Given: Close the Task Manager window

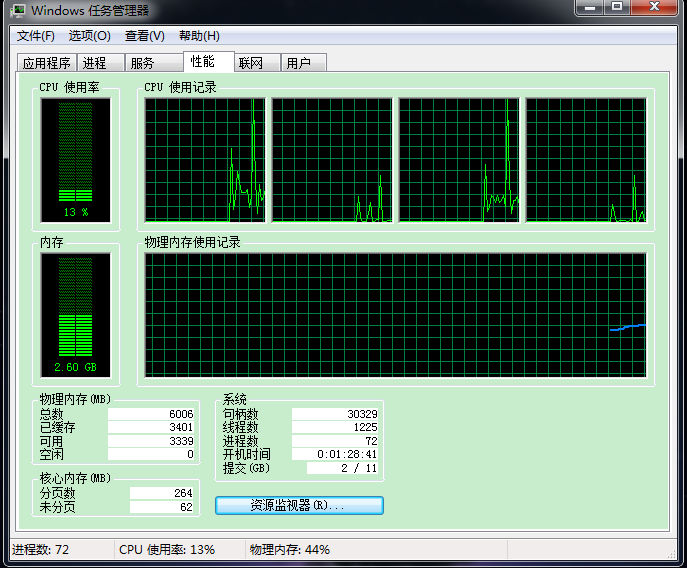Looking at the screenshot, I should [x=654, y=7].
